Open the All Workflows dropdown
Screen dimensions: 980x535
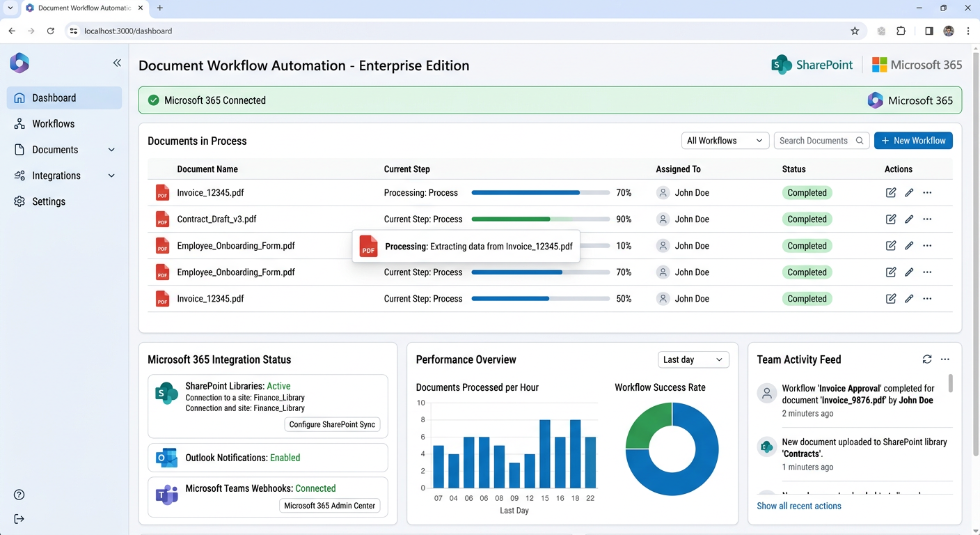[725, 140]
